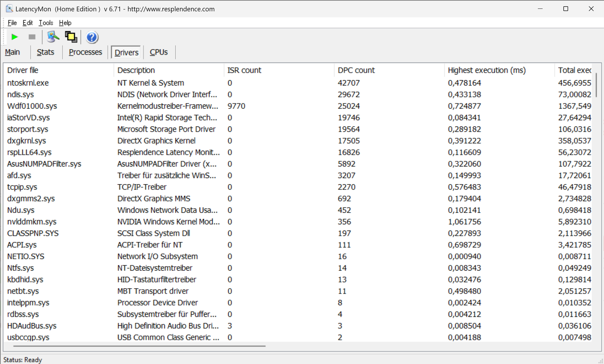The height and width of the screenshot is (364, 604).
Task: Sort by the ISR count column header
Action: (244, 70)
